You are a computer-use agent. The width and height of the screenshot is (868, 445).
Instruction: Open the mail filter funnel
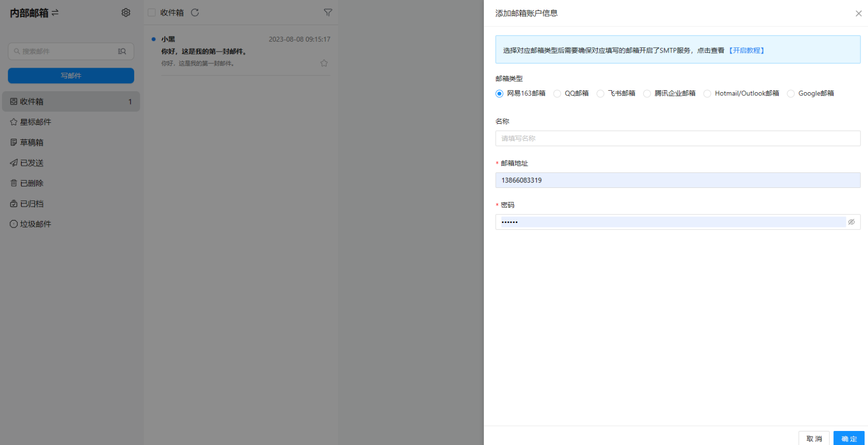click(328, 13)
